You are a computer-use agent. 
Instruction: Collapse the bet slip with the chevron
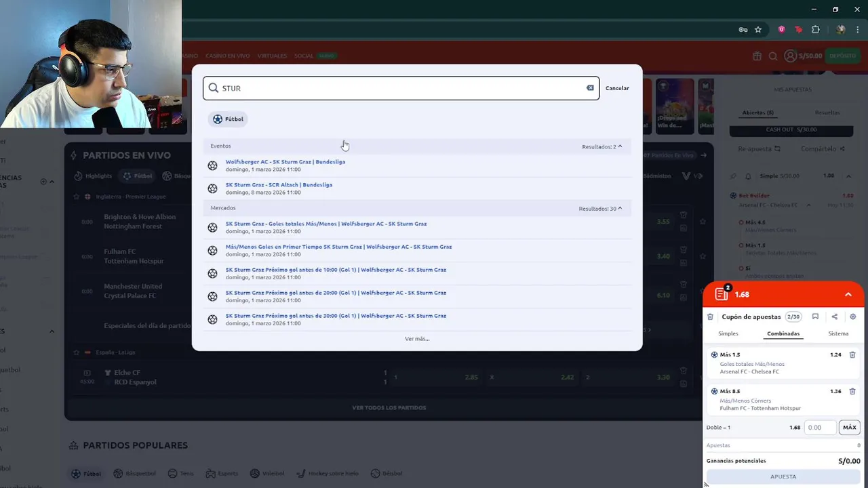(x=848, y=295)
